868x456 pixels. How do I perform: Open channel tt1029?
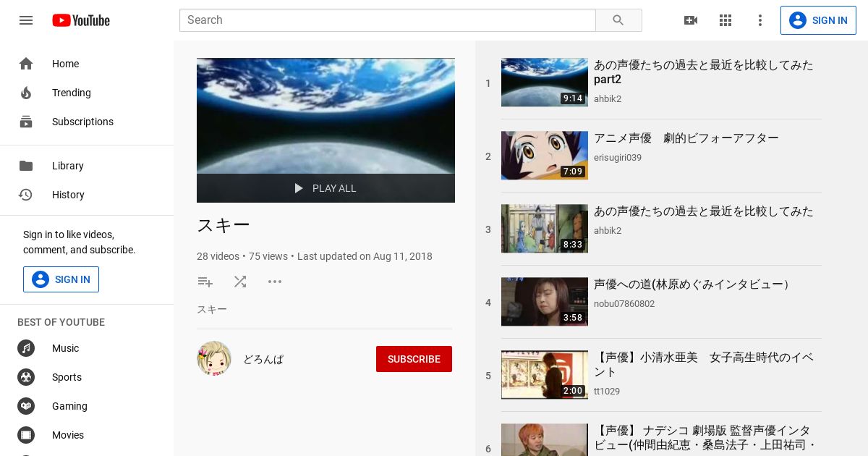(x=607, y=392)
